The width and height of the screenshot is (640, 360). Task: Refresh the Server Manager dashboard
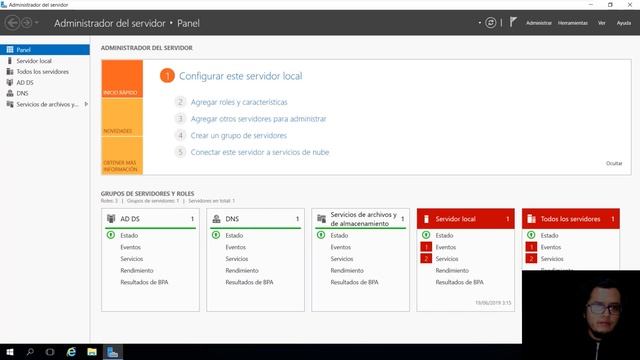(491, 23)
